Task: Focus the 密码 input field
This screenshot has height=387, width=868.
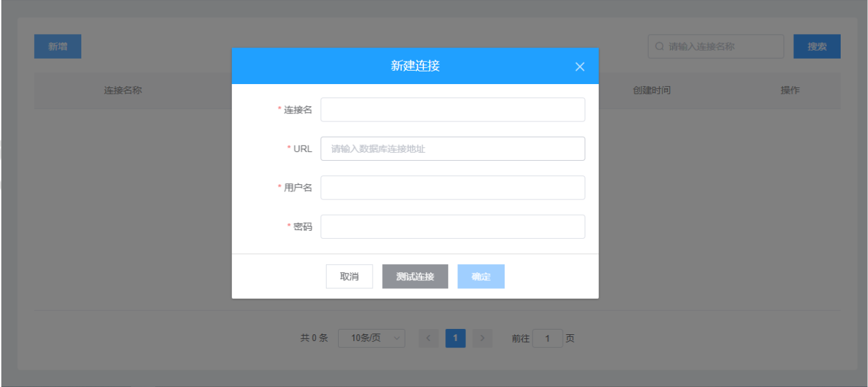Action: tap(453, 226)
